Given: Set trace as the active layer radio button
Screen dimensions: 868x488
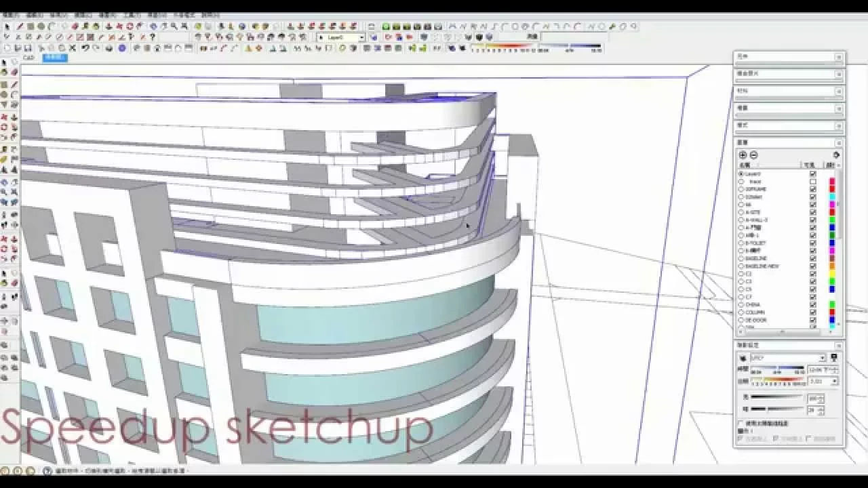Looking at the screenshot, I should pos(741,182).
